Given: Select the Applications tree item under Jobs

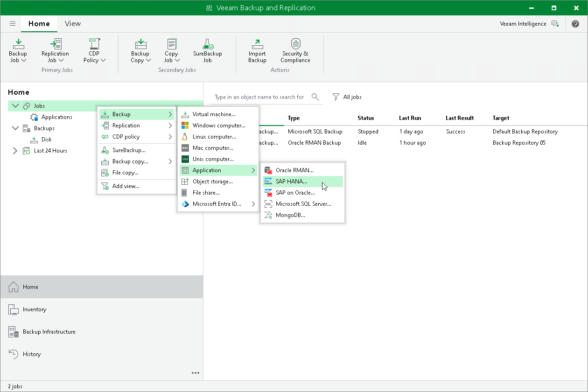Looking at the screenshot, I should click(x=56, y=117).
